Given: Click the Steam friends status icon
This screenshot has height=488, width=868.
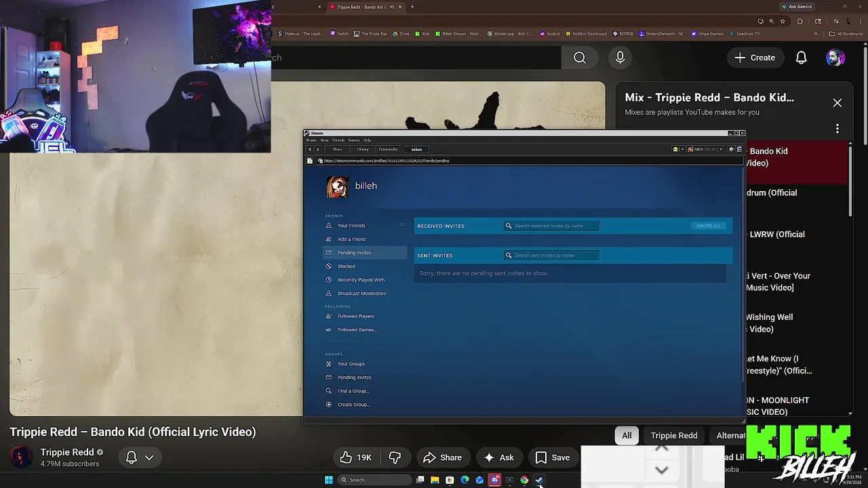Looking at the screenshot, I should tap(675, 149).
